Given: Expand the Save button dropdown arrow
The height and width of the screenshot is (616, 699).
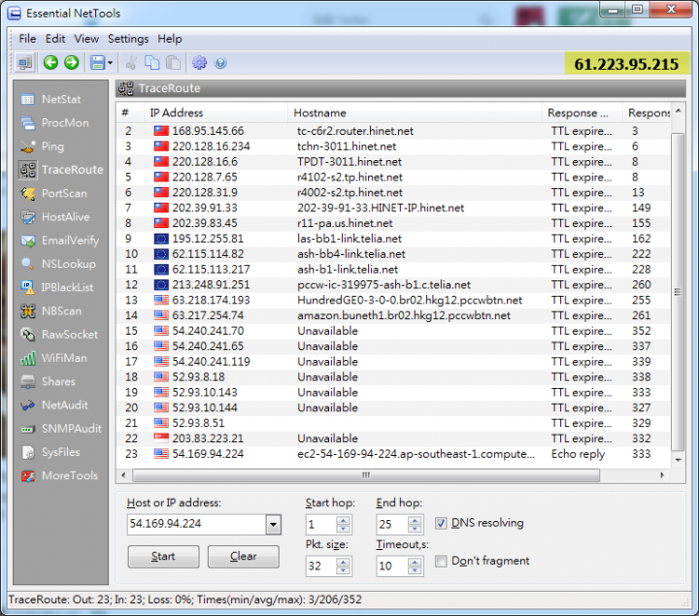Looking at the screenshot, I should [110, 63].
